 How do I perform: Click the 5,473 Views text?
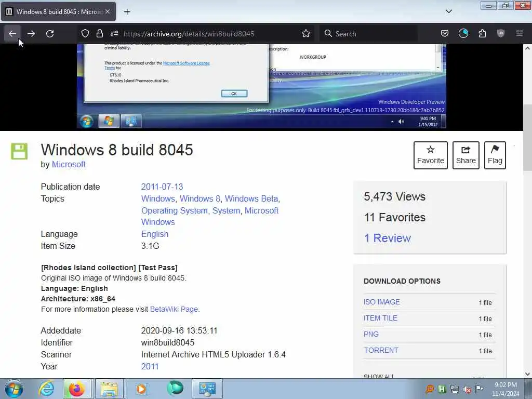tap(395, 196)
